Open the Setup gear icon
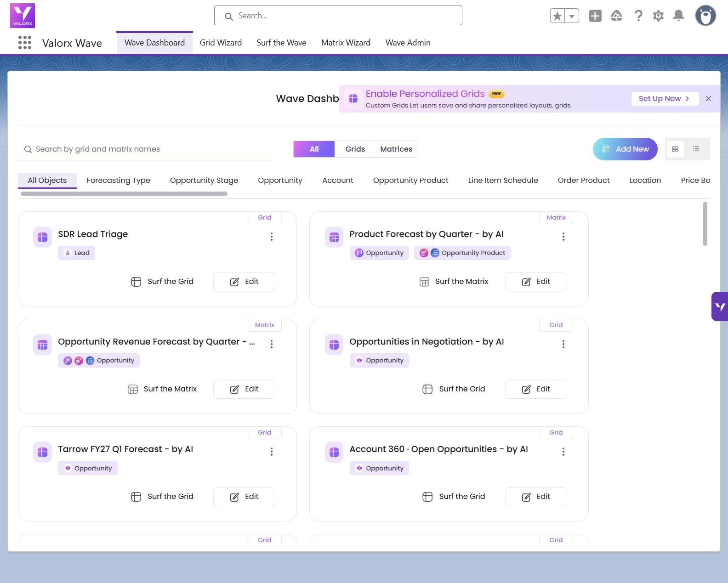This screenshot has width=728, height=583. tap(659, 16)
